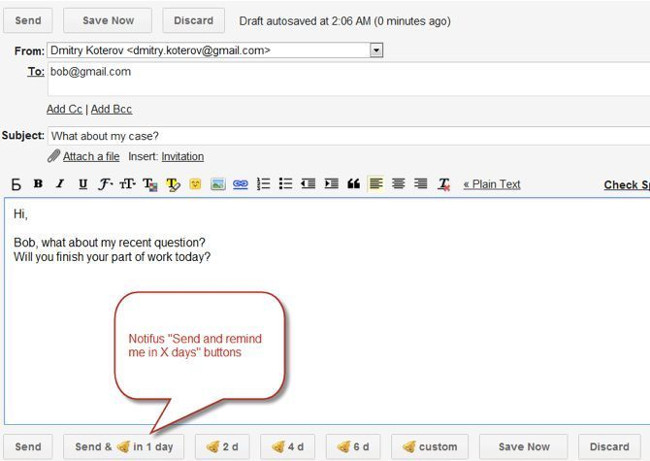650x461 pixels.
Task: Align text right
Action: click(421, 183)
